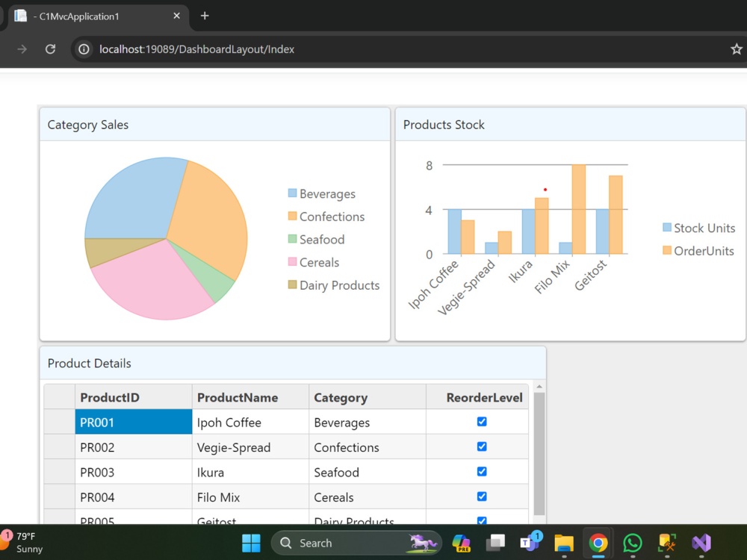The width and height of the screenshot is (747, 560).
Task: Click the localhost address bar URL
Action: (x=196, y=49)
